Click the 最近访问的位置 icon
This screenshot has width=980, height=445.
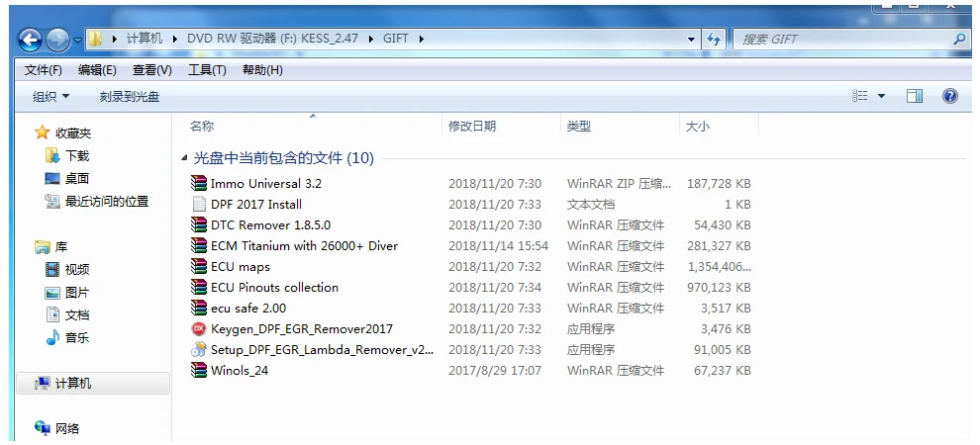pos(52,201)
